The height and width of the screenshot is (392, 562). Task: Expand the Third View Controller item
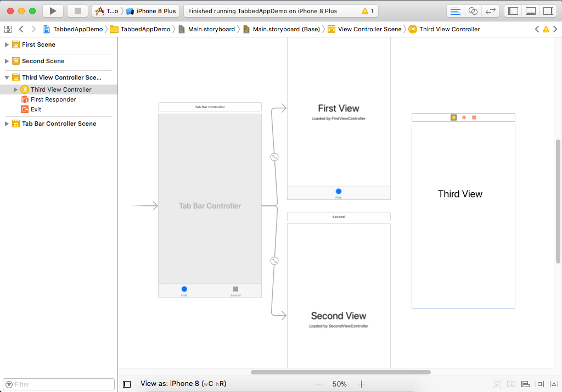tap(15, 89)
